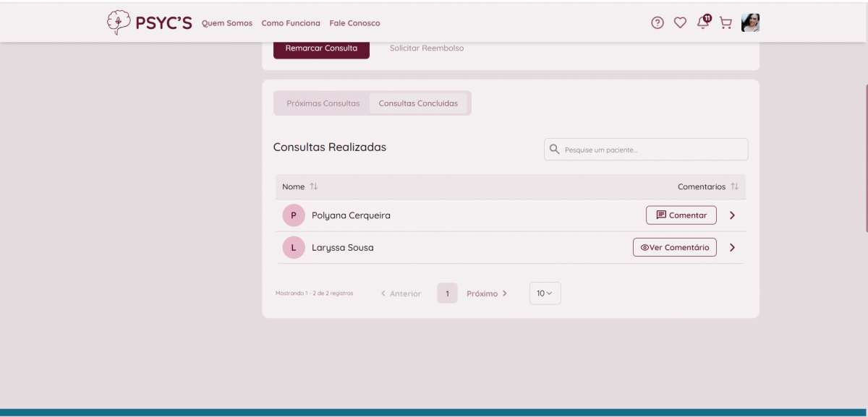Select Consultas Concluídas tab
The image size is (868, 417).
418,103
